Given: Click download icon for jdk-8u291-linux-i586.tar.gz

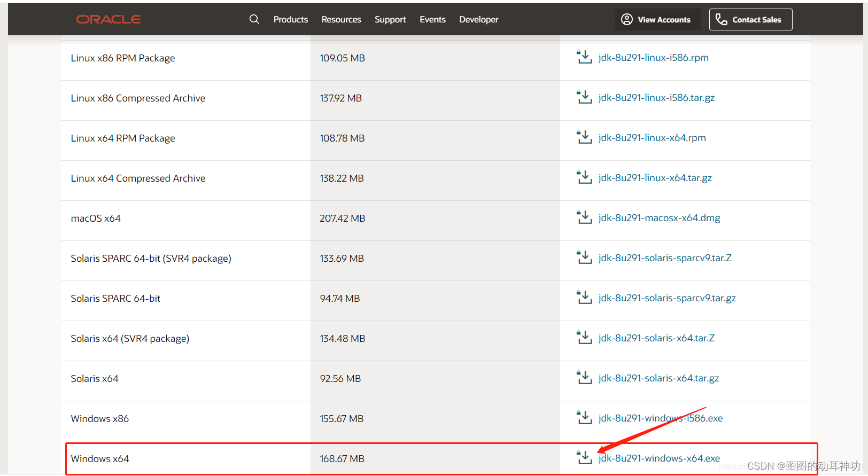Looking at the screenshot, I should tap(584, 97).
